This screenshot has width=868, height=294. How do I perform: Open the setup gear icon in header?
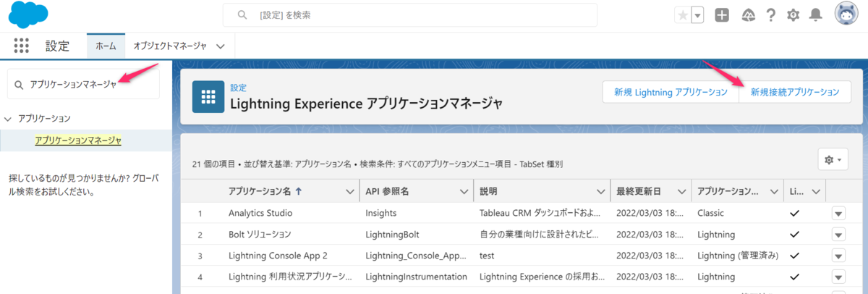[793, 15]
